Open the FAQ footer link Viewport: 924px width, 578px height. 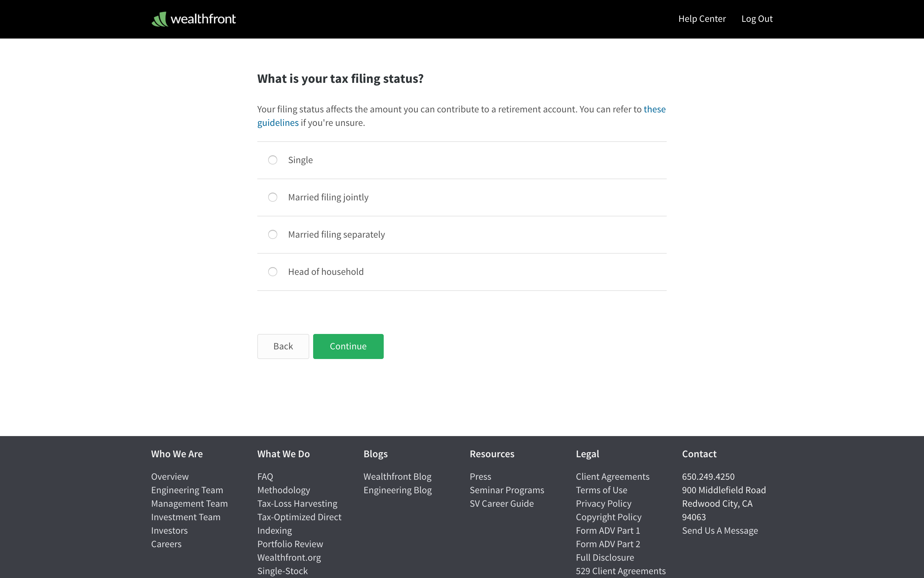click(x=265, y=477)
